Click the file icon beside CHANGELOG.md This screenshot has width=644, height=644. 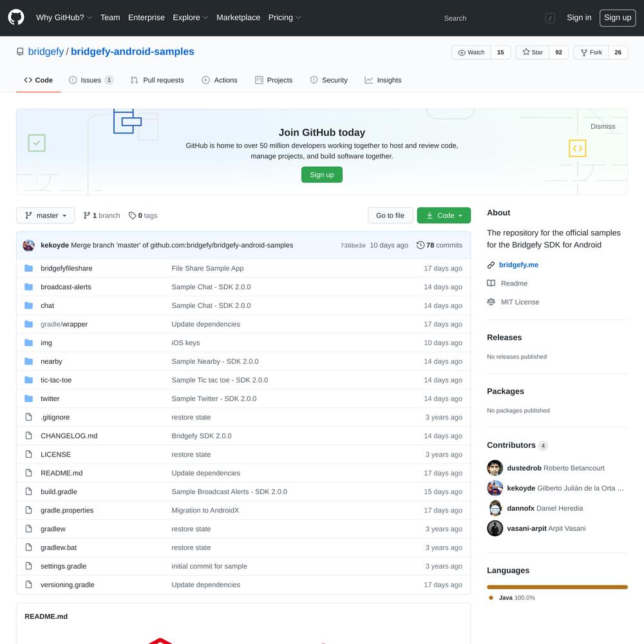pos(28,436)
